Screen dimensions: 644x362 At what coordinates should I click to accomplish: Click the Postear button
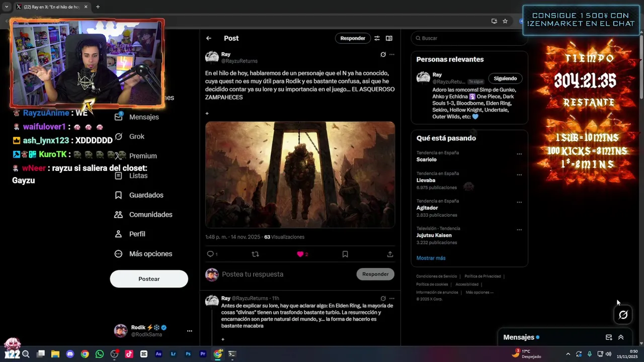149,279
